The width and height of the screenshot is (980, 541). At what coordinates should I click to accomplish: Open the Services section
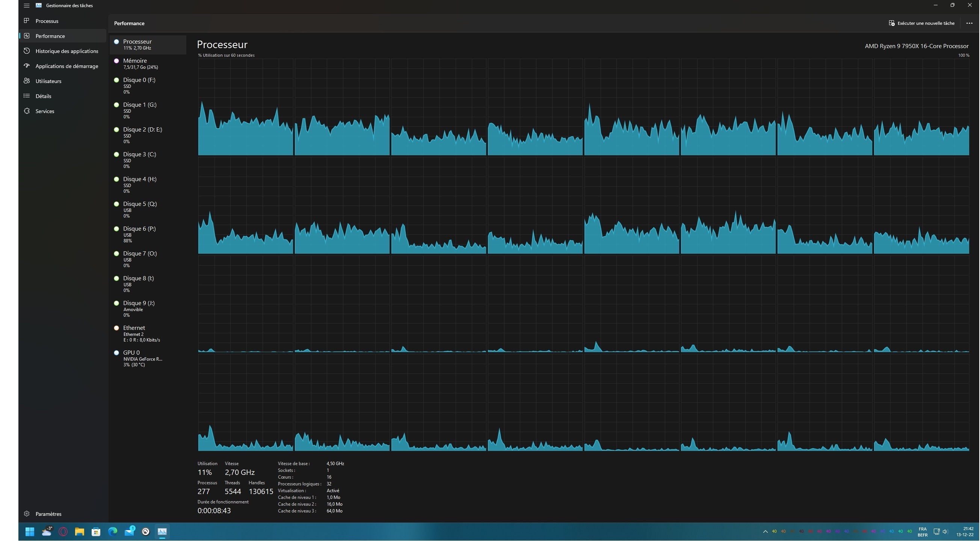[44, 111]
